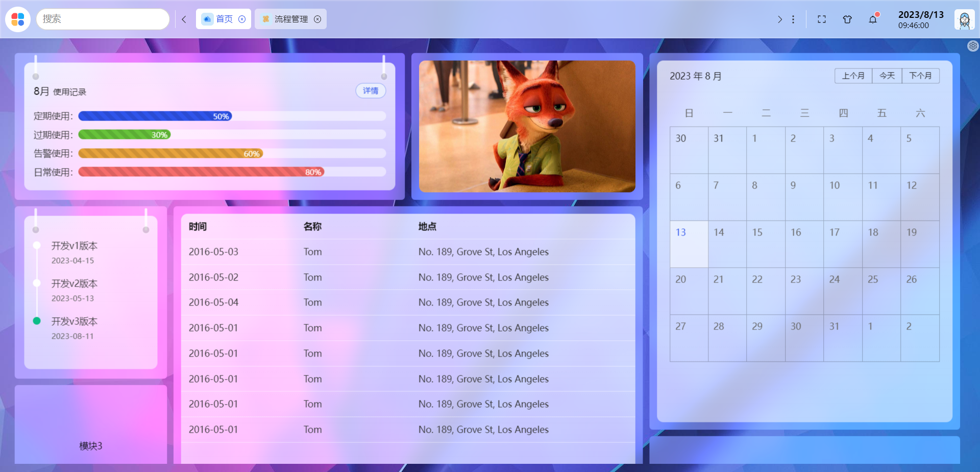Image resolution: width=980 pixels, height=472 pixels.
Task: Close the 流程管理 tab
Action: (x=317, y=19)
